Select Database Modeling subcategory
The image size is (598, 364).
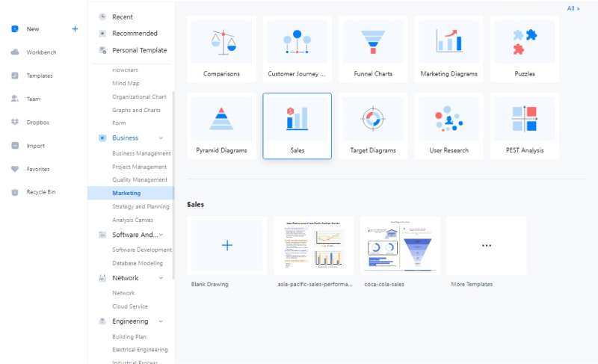click(x=138, y=263)
